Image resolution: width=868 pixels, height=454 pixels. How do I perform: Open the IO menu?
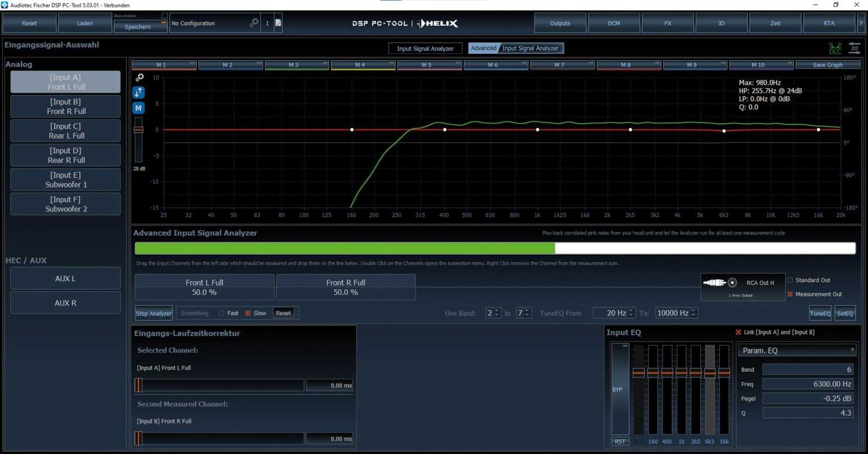[x=722, y=23]
